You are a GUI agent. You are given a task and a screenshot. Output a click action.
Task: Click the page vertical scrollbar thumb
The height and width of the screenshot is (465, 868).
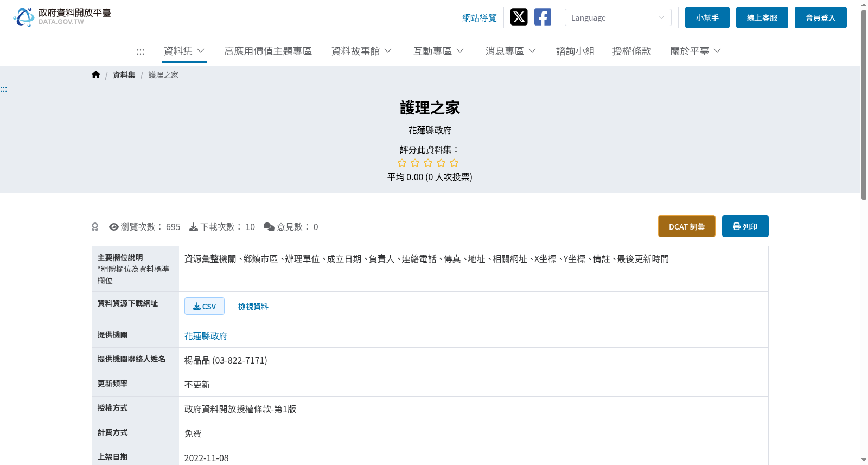[864, 104]
